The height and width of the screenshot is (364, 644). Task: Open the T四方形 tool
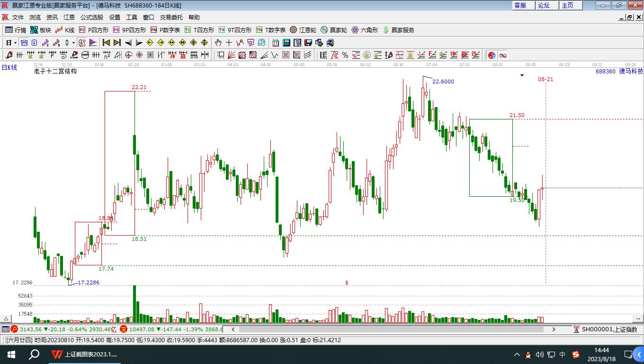tap(199, 30)
